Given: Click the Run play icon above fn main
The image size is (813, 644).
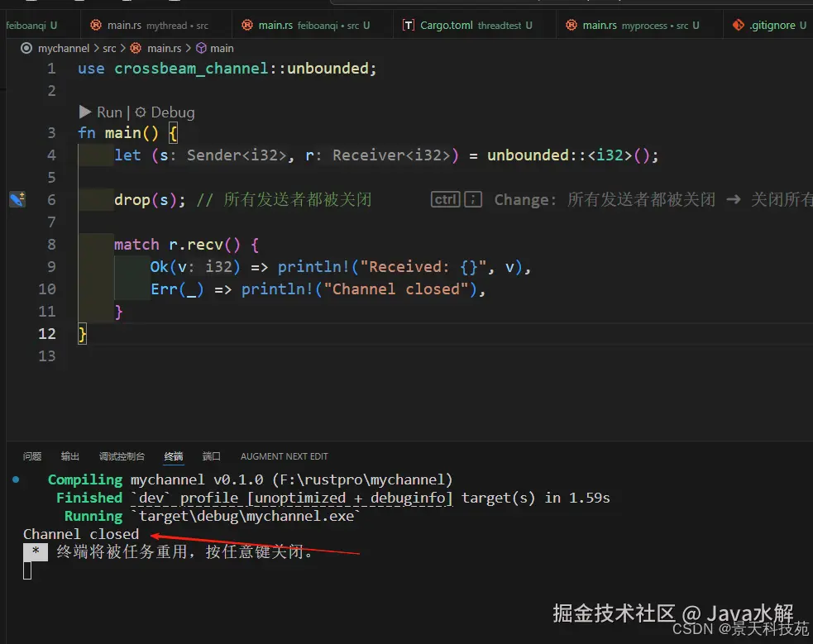Looking at the screenshot, I should point(84,112).
